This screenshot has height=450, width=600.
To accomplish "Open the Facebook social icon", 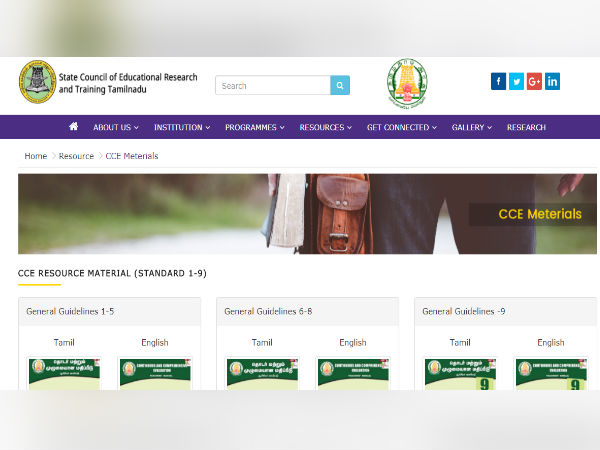I will 498,81.
